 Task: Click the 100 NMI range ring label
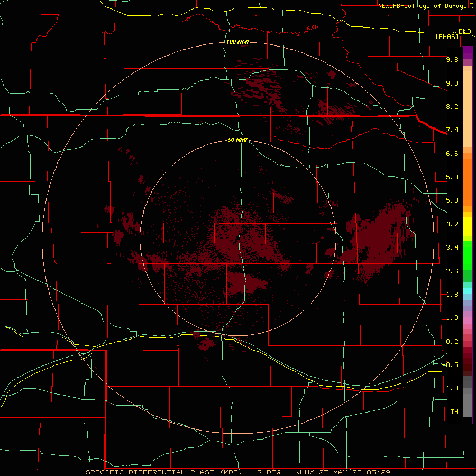click(237, 42)
